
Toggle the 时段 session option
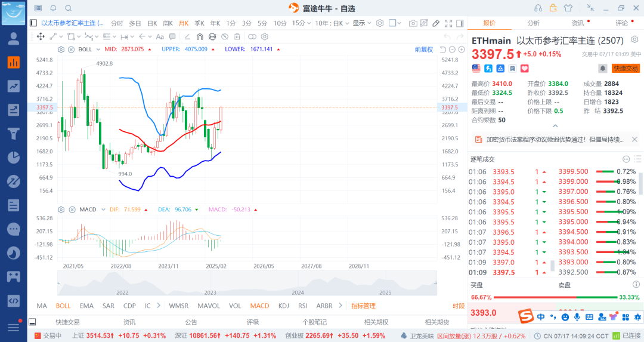(x=459, y=306)
